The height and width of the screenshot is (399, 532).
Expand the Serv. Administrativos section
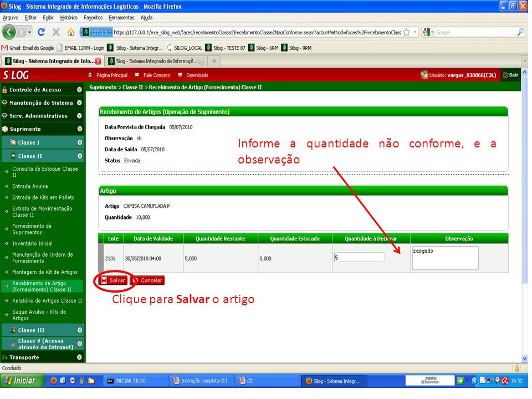pos(42,116)
